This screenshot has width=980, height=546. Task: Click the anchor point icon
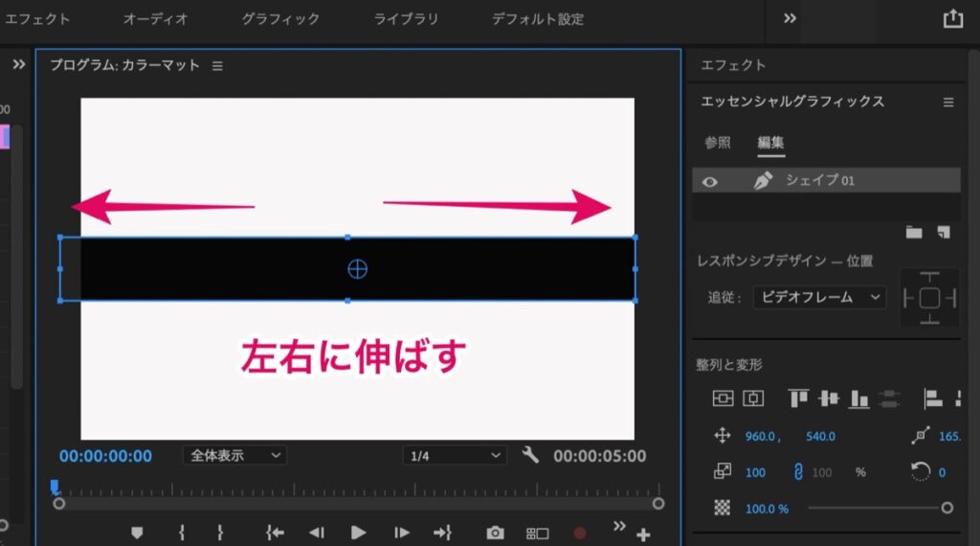coord(920,435)
